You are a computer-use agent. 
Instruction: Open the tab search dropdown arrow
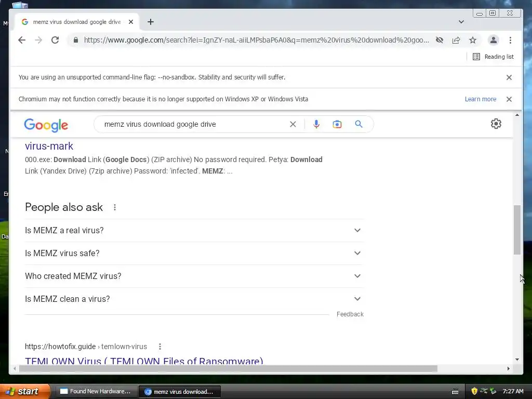pyautogui.click(x=461, y=22)
